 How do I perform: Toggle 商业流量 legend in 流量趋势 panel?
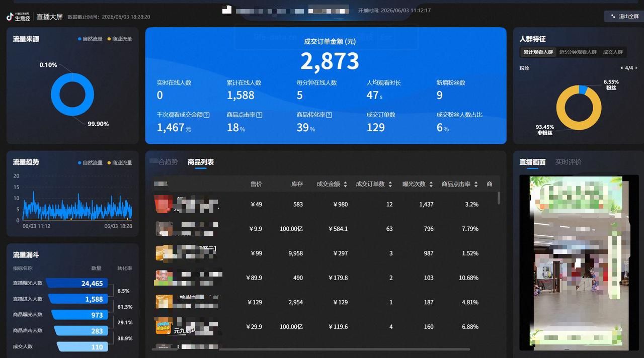(x=120, y=163)
